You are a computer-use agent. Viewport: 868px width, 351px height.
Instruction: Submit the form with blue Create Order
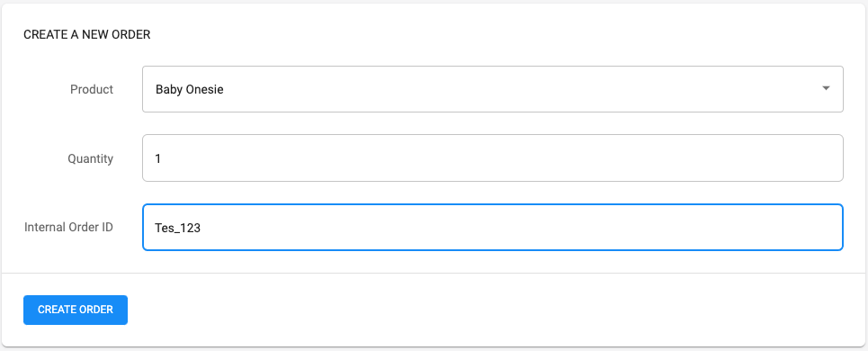[76, 310]
